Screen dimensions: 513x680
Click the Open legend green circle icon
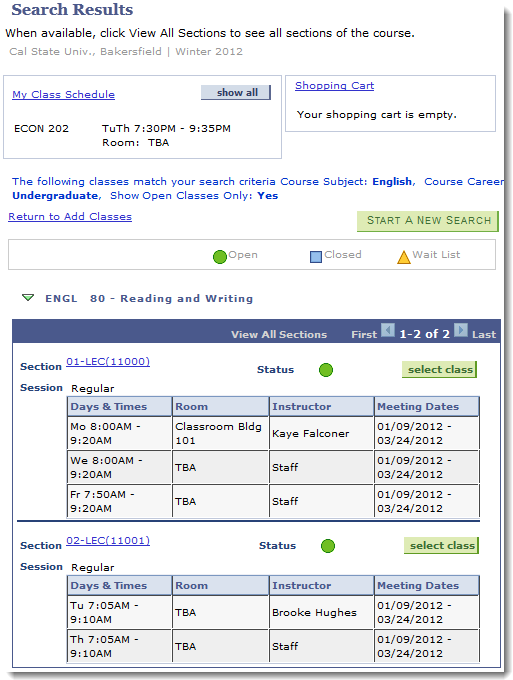coord(220,257)
